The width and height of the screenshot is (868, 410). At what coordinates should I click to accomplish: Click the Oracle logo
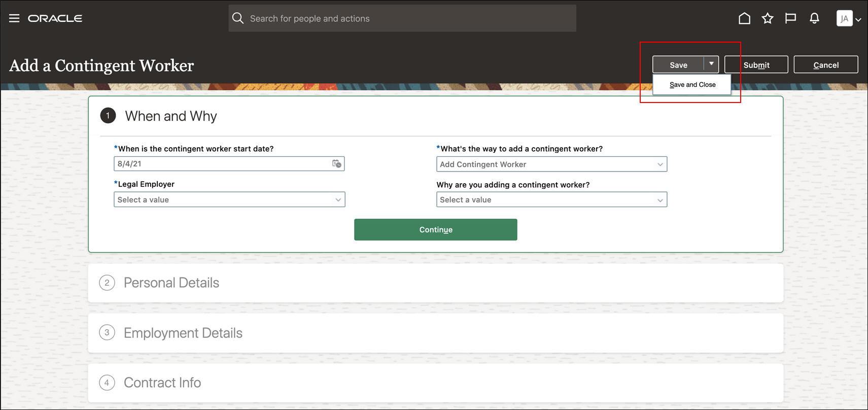pyautogui.click(x=55, y=18)
